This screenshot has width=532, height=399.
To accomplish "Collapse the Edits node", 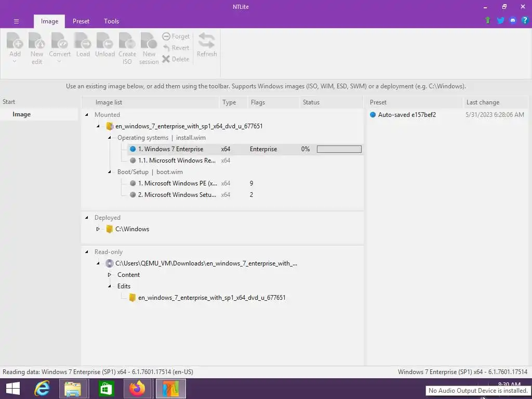I will coord(109,286).
